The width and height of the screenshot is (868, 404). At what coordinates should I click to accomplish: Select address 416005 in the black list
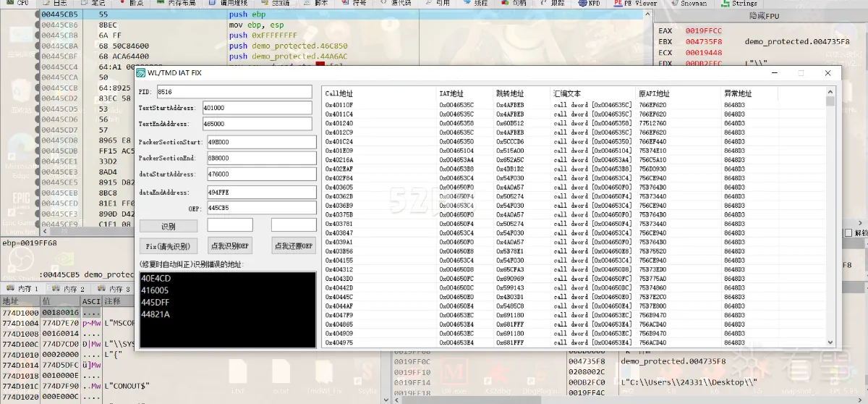[156, 290]
